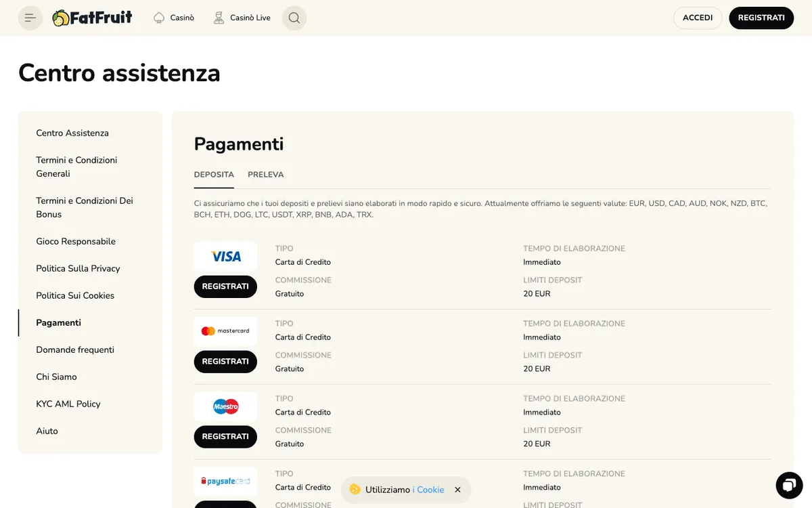Click the ACCEDI login button
The width and height of the screenshot is (812, 508).
point(698,18)
